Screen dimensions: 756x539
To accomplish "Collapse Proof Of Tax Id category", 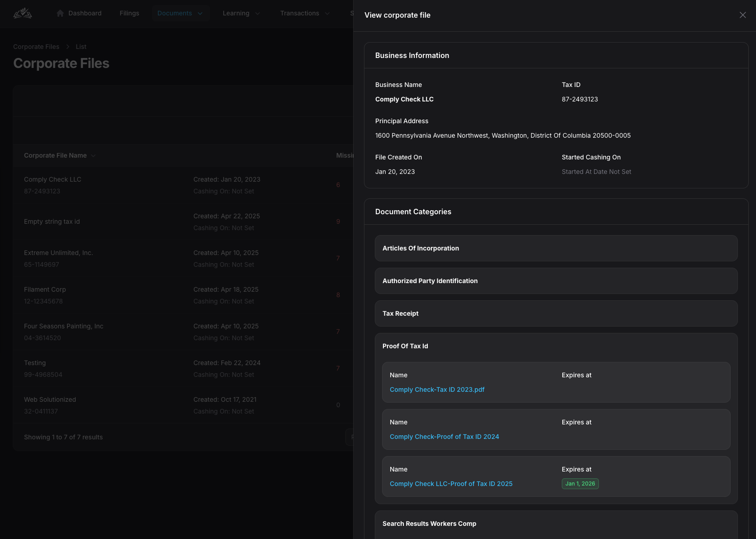I will pyautogui.click(x=556, y=346).
